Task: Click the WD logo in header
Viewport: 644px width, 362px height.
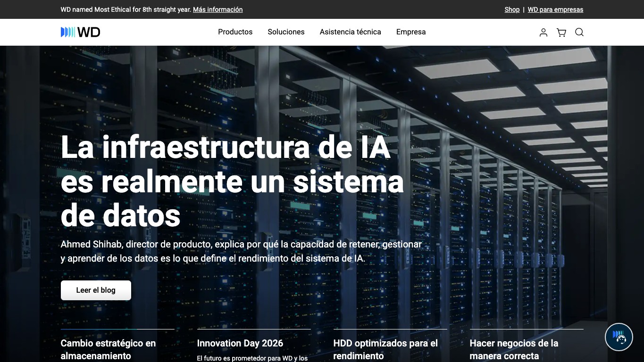Action: (80, 32)
